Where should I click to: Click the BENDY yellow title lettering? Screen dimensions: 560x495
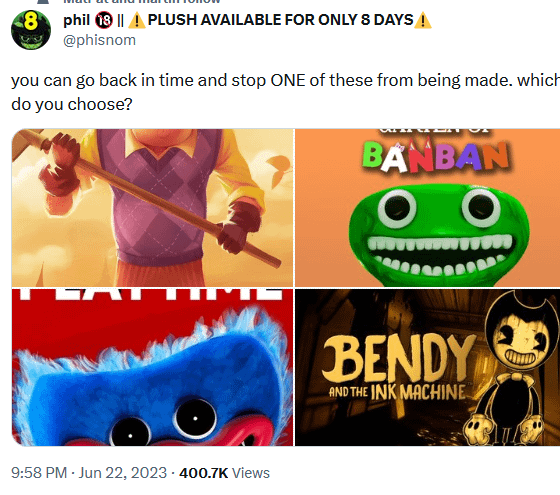[x=399, y=358]
